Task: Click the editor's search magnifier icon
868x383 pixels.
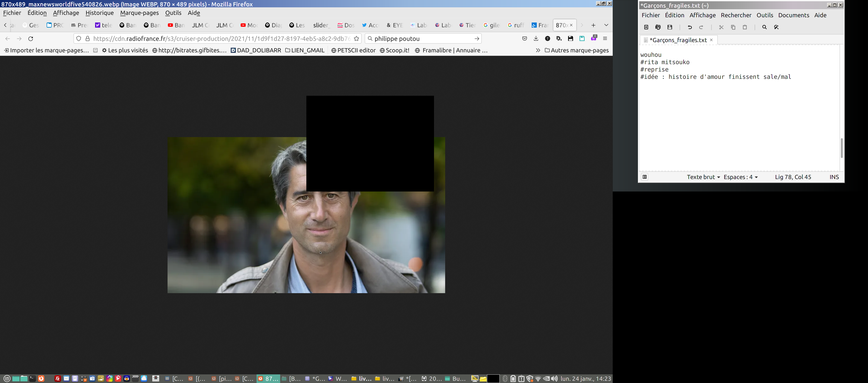Action: point(764,27)
